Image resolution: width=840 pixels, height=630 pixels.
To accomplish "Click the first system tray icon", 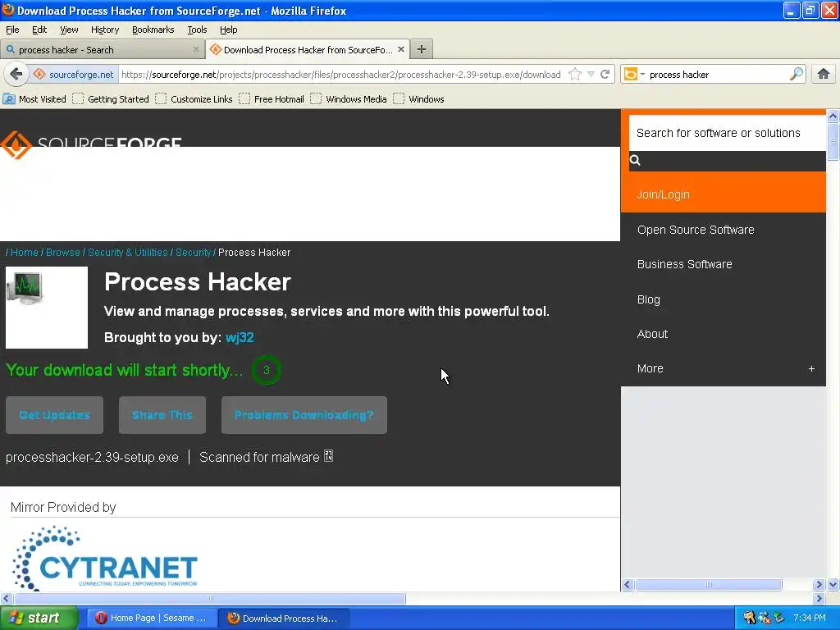I will (749, 618).
